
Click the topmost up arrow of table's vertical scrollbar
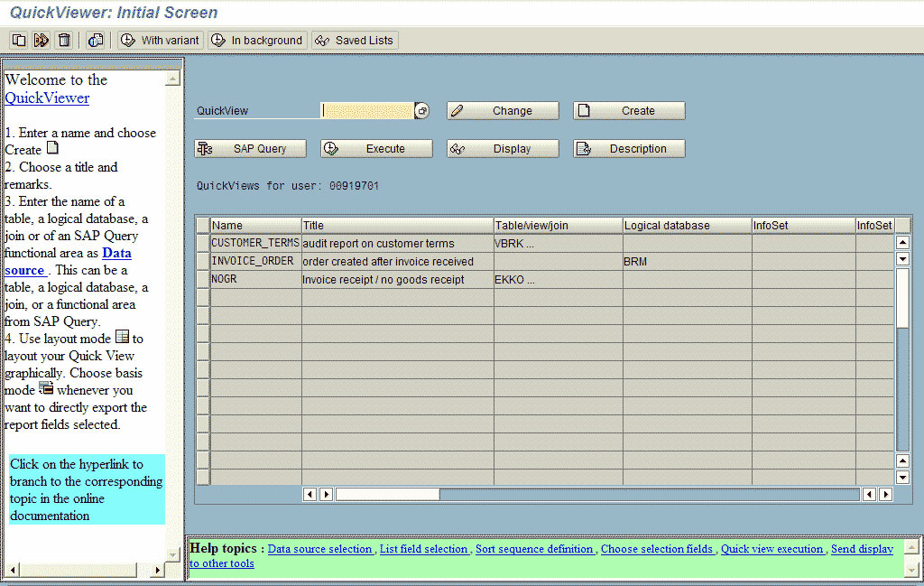(902, 242)
